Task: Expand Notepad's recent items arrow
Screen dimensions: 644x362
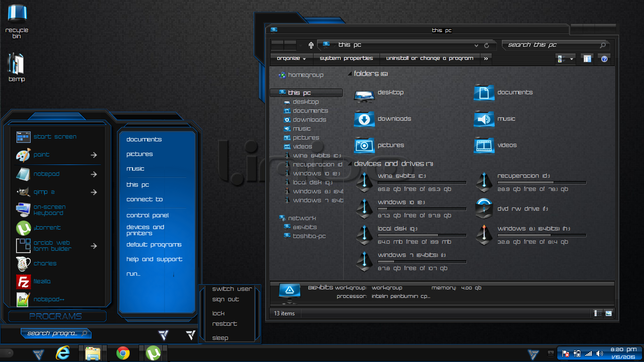Action: click(94, 174)
